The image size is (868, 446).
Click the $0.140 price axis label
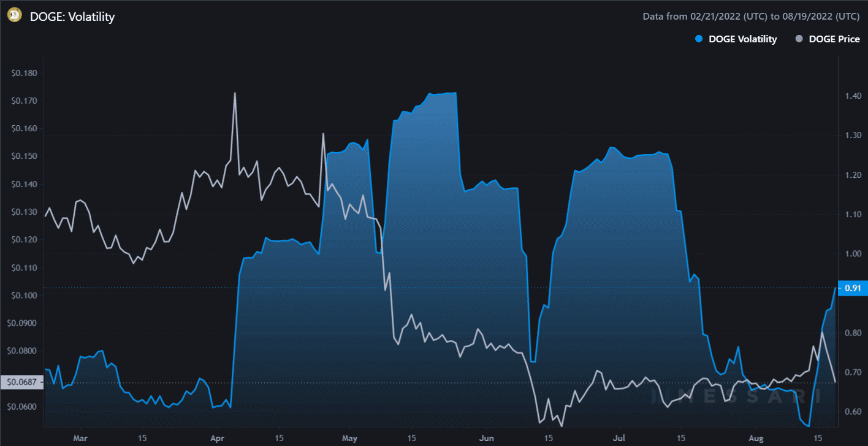tap(24, 185)
